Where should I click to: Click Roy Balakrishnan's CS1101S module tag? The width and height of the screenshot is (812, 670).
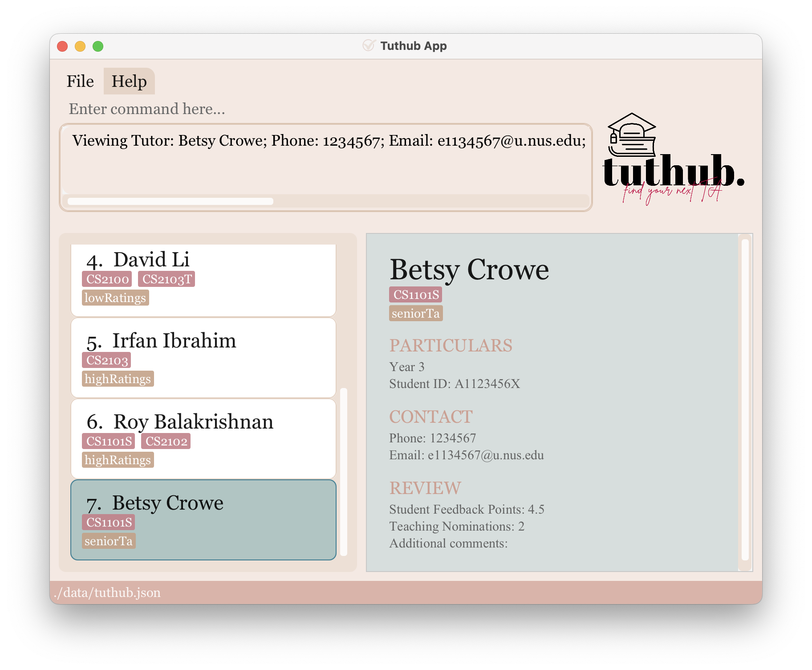pos(108,441)
